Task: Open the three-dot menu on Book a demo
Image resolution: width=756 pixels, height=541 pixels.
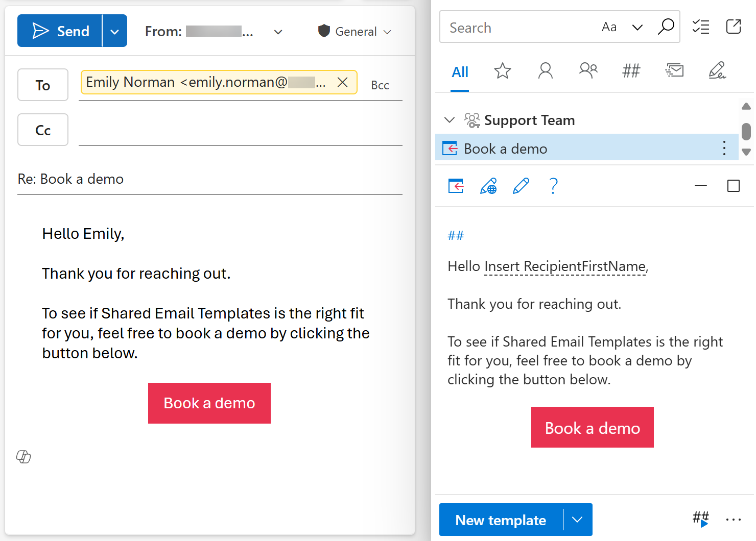Action: point(724,148)
